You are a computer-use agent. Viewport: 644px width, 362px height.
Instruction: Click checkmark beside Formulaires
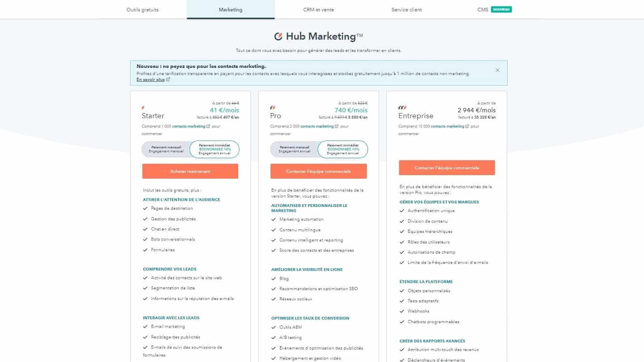point(145,250)
